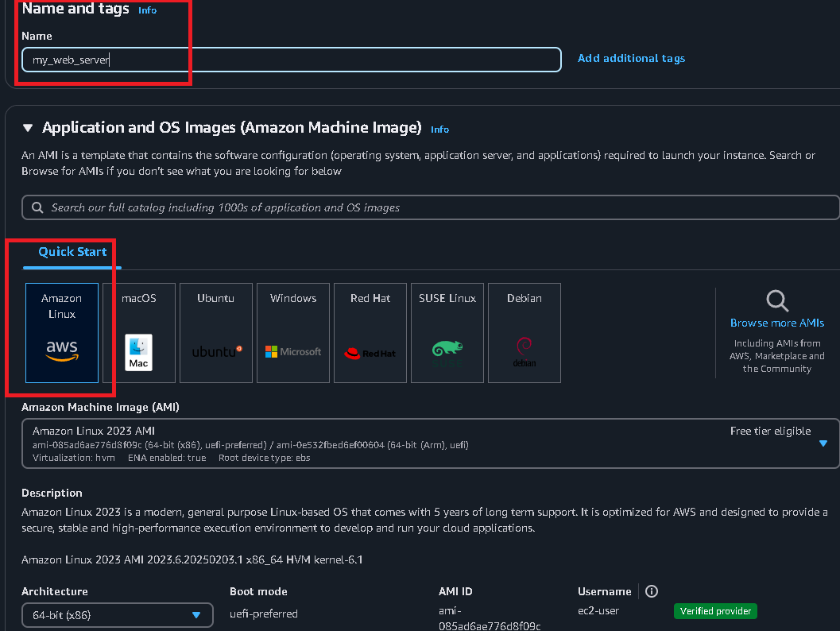Focus the AMI catalog search box
The height and width of the screenshot is (631, 840).
(431, 207)
